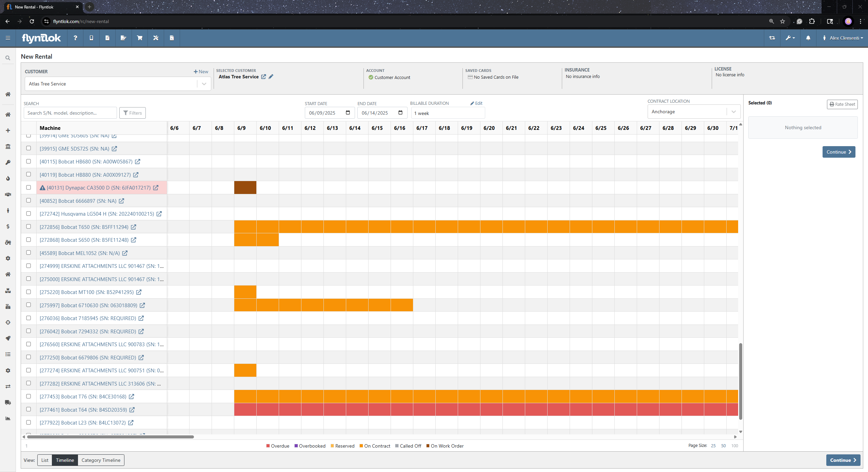The height and width of the screenshot is (472, 868).
Task: Click the notifications bell icon
Action: [808, 38]
